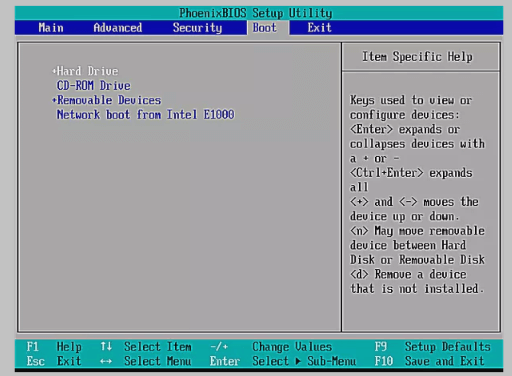Click the left/right arrows Select Menu icon

[106, 361]
